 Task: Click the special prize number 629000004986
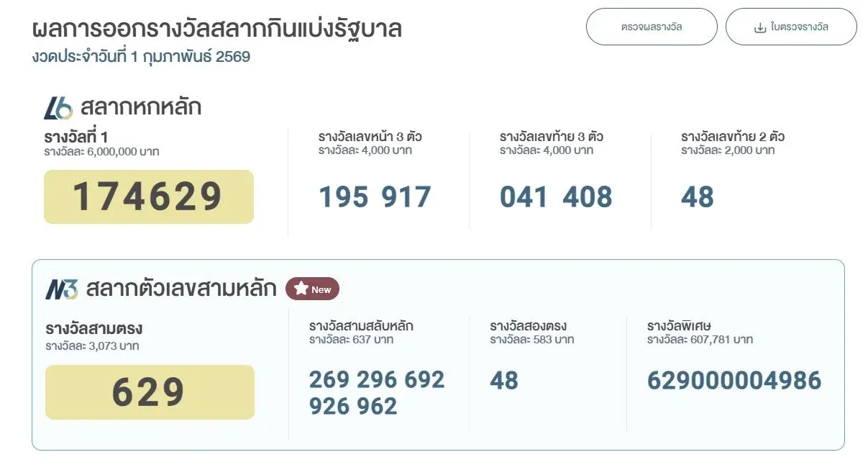tap(734, 380)
